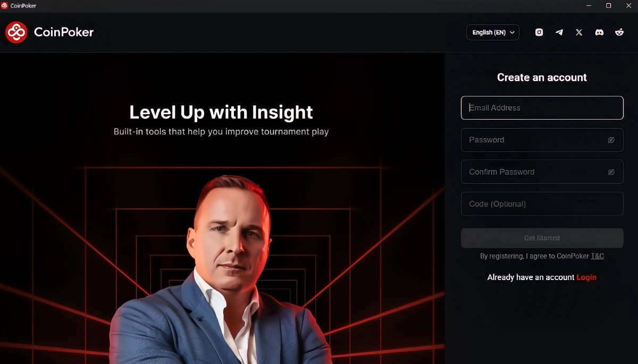638x364 pixels.
Task: Click the Get Started button
Action: click(542, 238)
